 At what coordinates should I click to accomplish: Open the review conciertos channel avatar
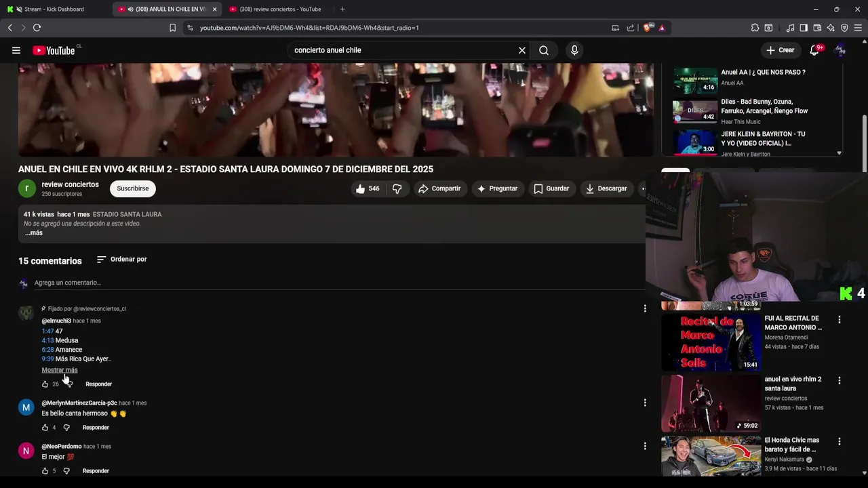click(x=27, y=188)
